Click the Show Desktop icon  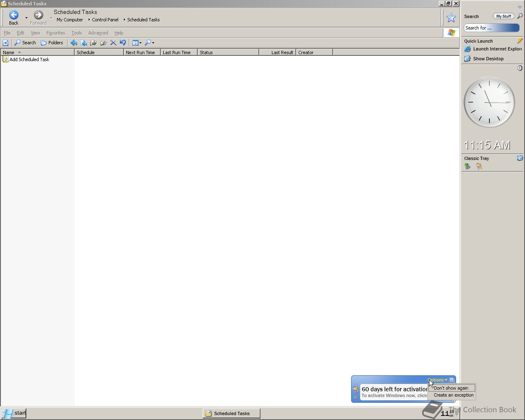(x=467, y=59)
